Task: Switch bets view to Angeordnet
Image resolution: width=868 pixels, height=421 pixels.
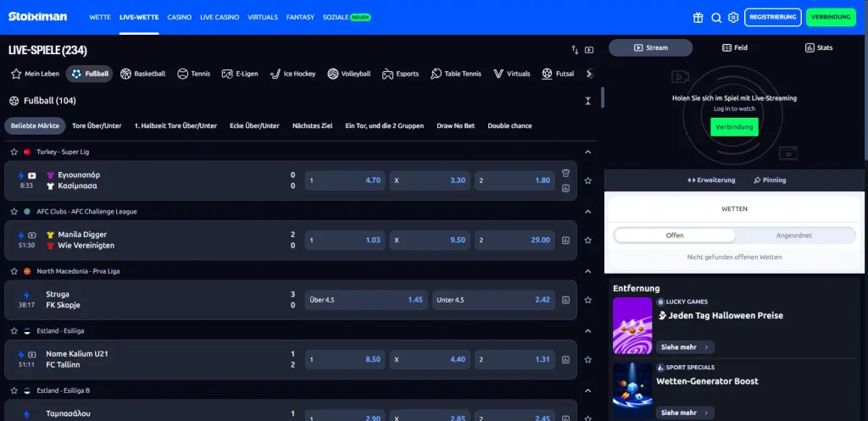Action: 793,235
